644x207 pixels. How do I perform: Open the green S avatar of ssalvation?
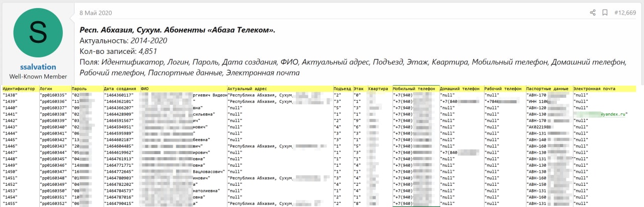38,32
